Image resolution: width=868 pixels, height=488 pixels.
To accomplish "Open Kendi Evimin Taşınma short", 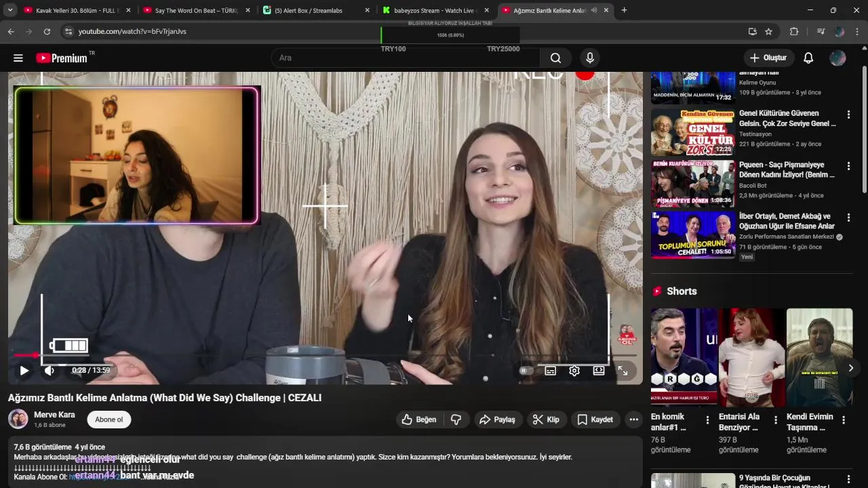I will 820,357.
